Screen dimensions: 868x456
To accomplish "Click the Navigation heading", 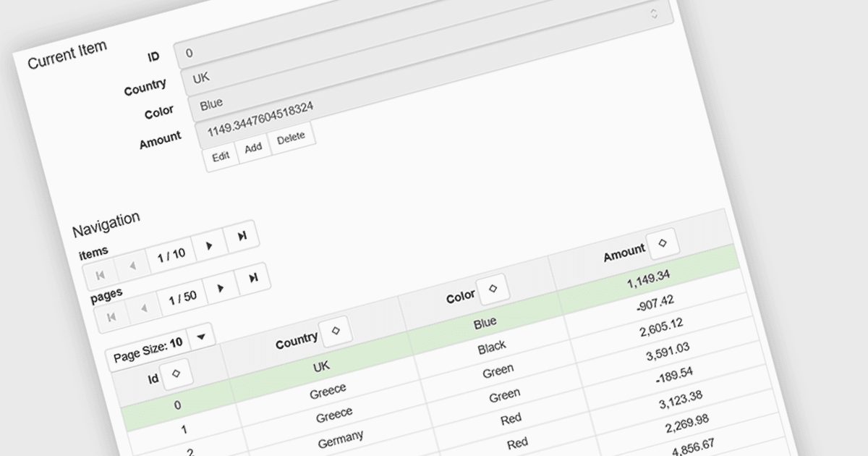I will [106, 224].
